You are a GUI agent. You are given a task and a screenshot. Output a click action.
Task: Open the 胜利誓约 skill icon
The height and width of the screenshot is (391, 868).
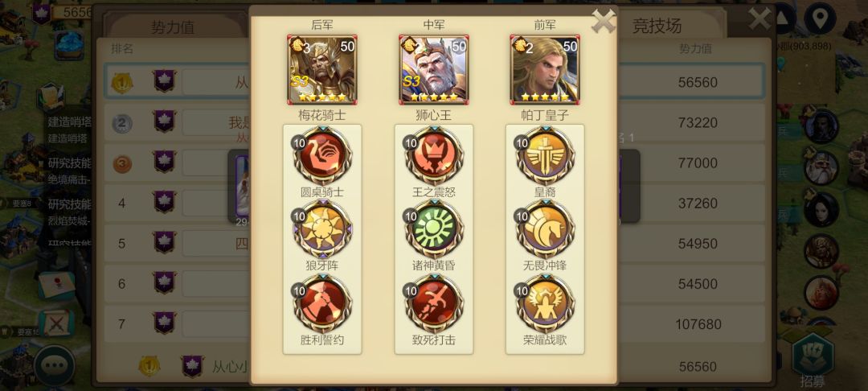323,303
